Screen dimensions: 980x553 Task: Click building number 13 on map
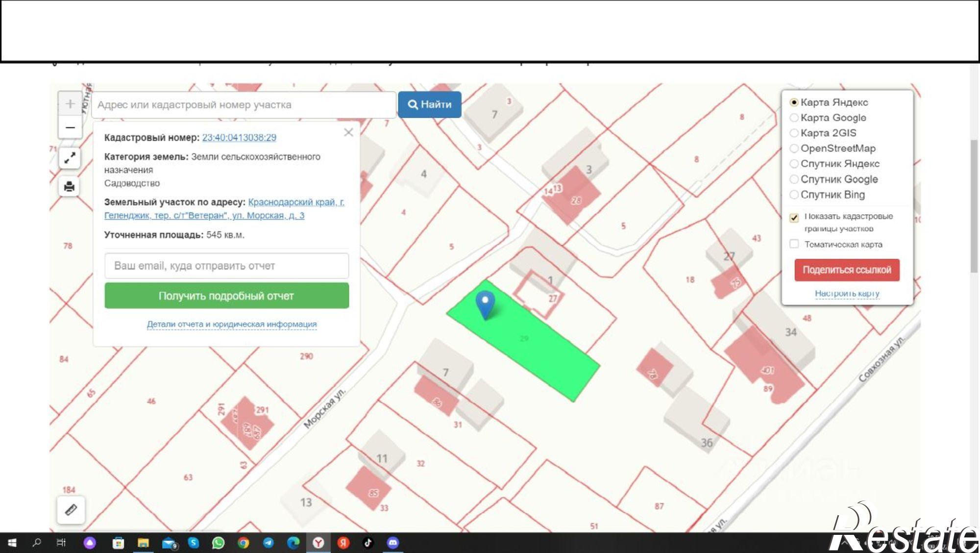pos(306,503)
